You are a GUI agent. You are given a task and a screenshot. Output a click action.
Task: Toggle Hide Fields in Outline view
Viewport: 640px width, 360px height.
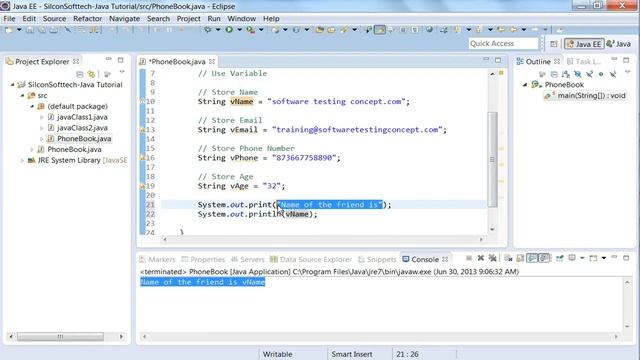pos(578,74)
